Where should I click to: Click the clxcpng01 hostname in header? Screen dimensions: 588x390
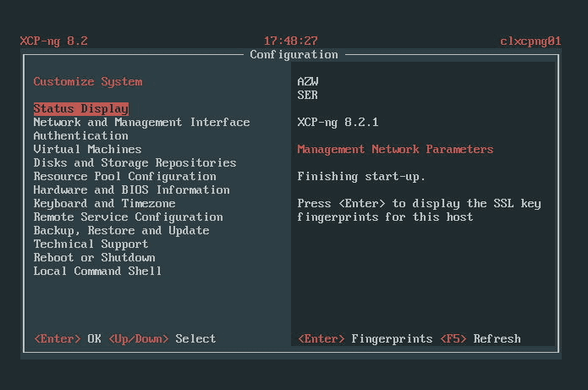click(x=530, y=41)
